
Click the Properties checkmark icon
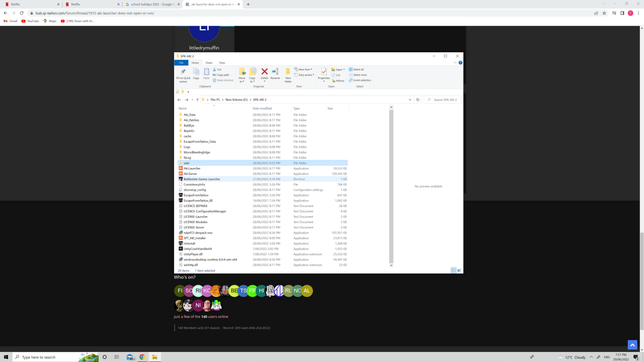324,72
